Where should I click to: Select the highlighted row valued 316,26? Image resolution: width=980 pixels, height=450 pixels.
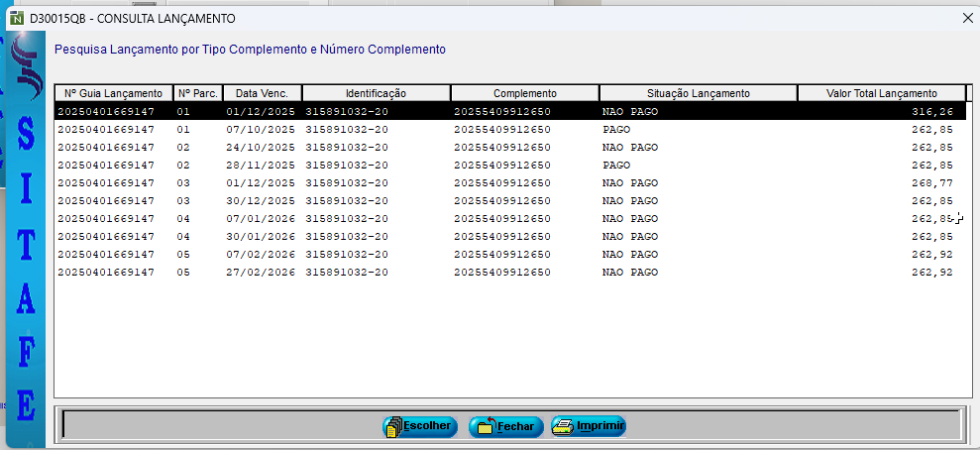click(495, 112)
